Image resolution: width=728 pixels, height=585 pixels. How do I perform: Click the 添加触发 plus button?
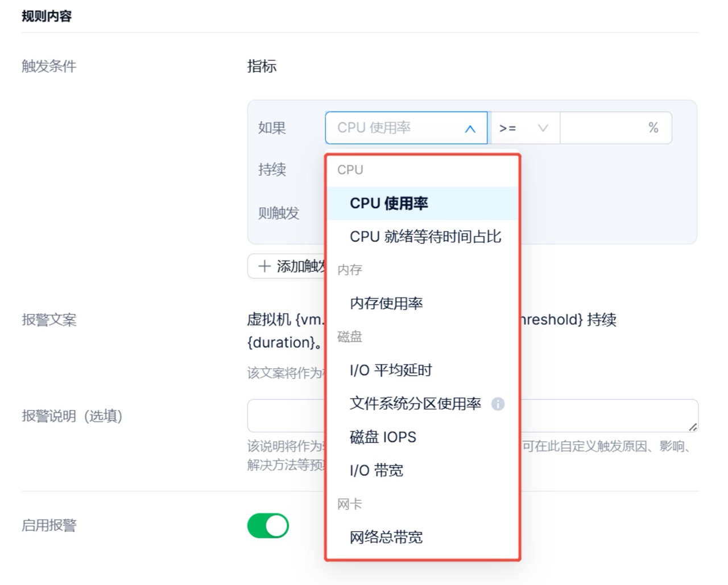pos(287,267)
